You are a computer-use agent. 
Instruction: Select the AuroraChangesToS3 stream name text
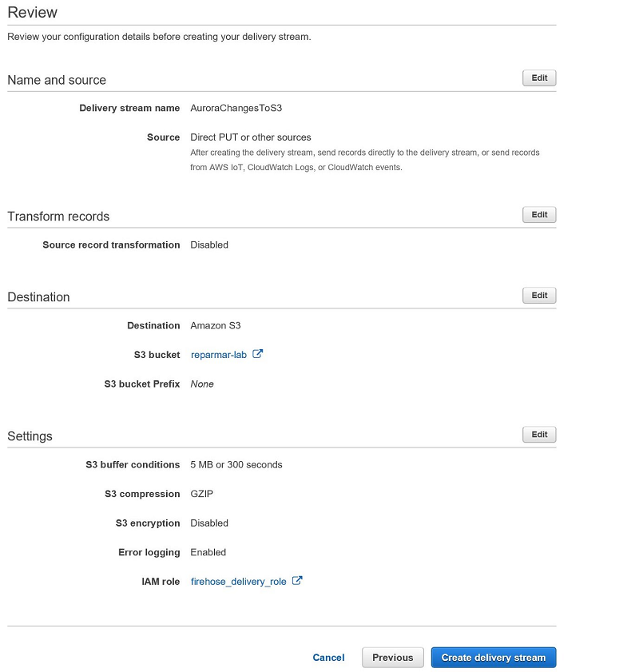click(236, 108)
